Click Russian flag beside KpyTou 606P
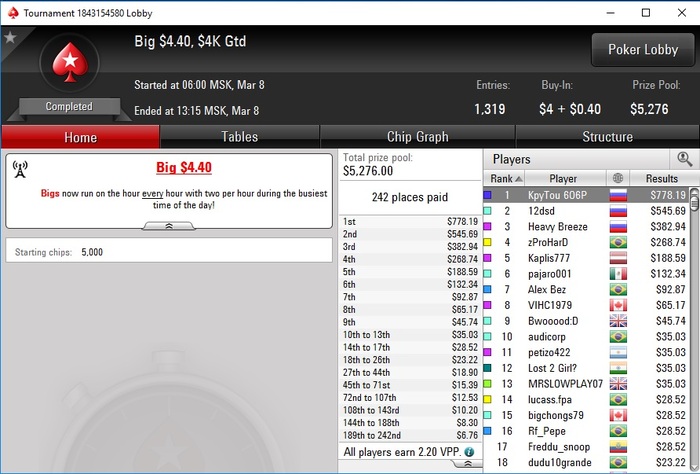Viewport: 700px width, 474px height. point(618,195)
